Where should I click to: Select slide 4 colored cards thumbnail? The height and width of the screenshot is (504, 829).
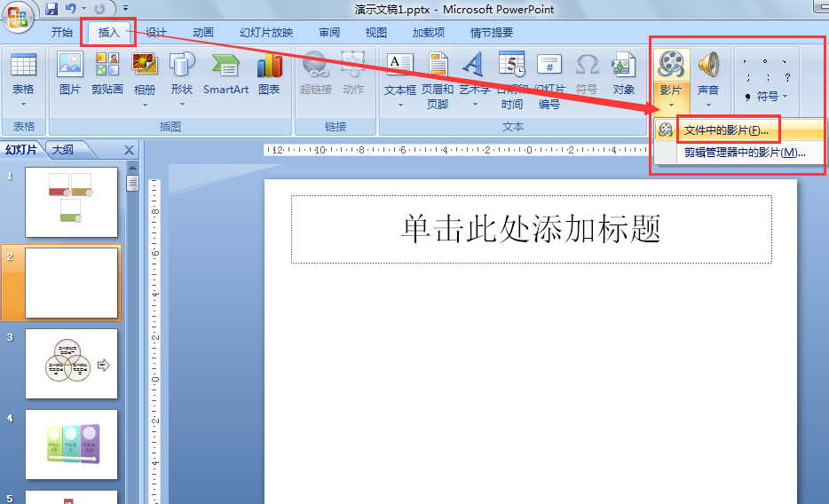[71, 445]
